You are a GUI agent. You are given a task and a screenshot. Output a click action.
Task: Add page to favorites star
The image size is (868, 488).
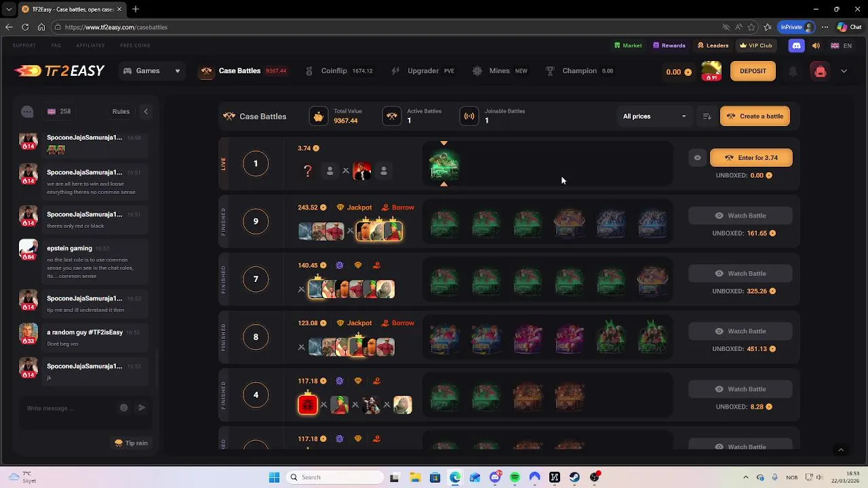click(x=751, y=27)
